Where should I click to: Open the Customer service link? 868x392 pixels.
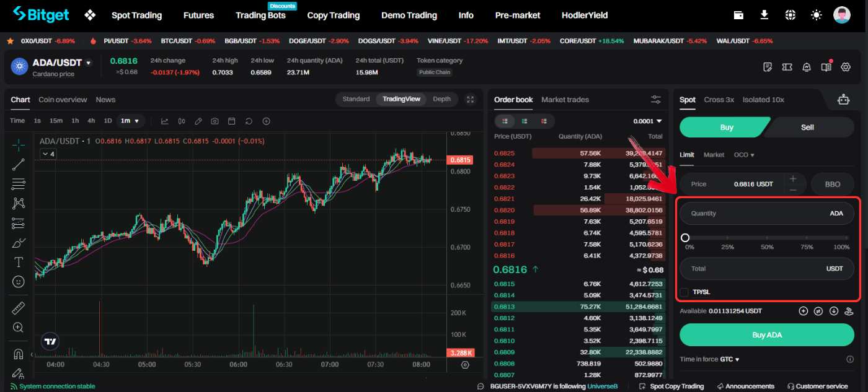pos(817,386)
